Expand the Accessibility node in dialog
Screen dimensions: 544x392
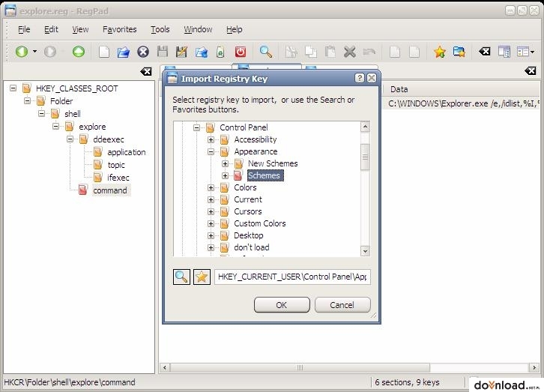[x=211, y=139]
